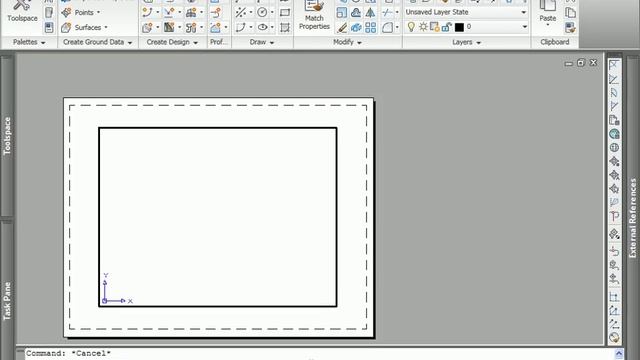Click the pipe network icon in Create Design
640x360 pixels.
click(x=191, y=28)
